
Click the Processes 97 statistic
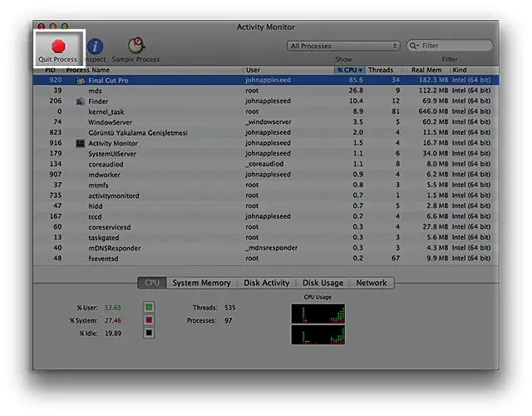point(209,320)
